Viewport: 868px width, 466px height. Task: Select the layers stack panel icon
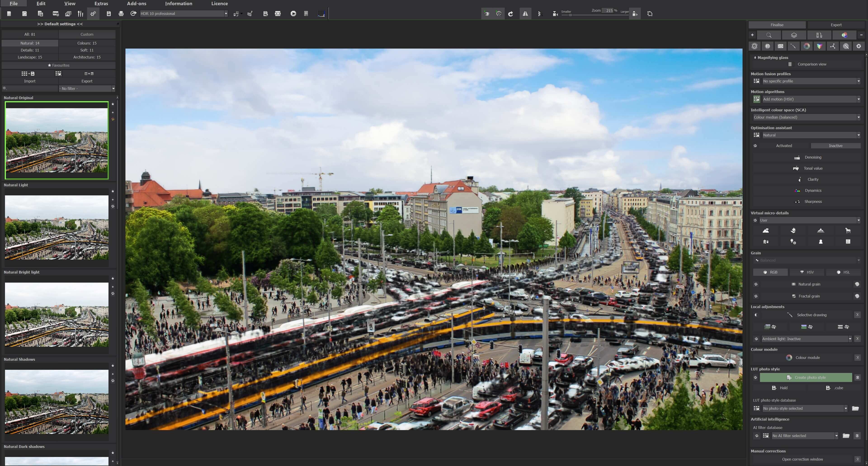[x=794, y=35]
